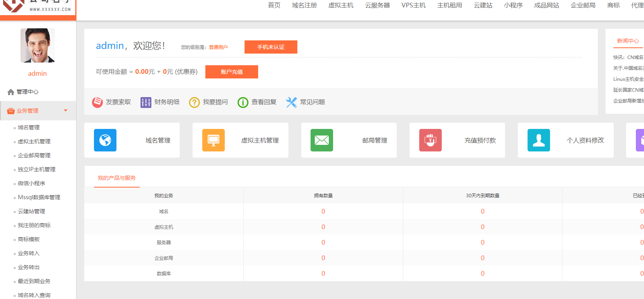644x299 pixels.
Task: Open 管理中心 in the sidebar
Action: click(x=27, y=92)
